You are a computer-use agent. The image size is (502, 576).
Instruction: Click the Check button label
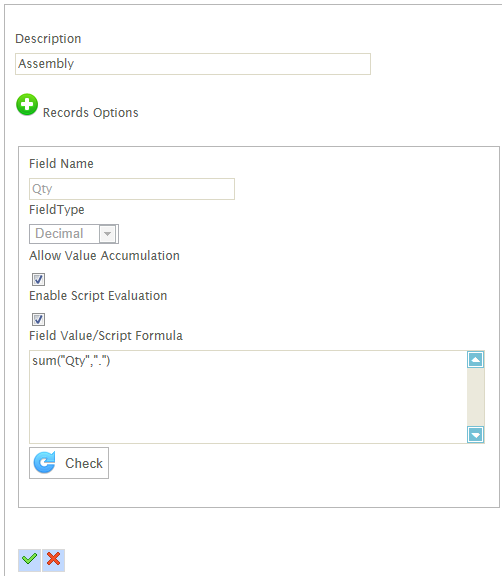[84, 463]
